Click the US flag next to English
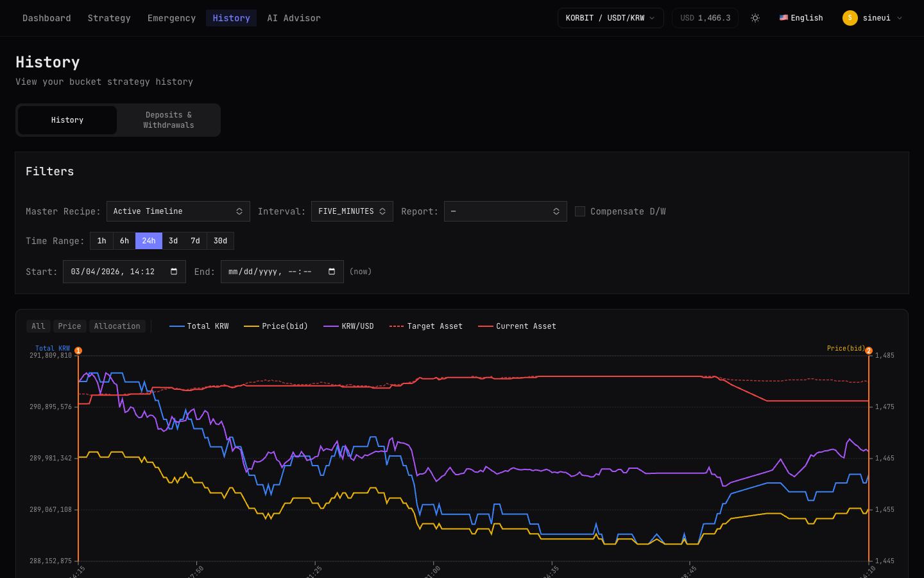Image resolution: width=924 pixels, height=578 pixels. tap(783, 17)
